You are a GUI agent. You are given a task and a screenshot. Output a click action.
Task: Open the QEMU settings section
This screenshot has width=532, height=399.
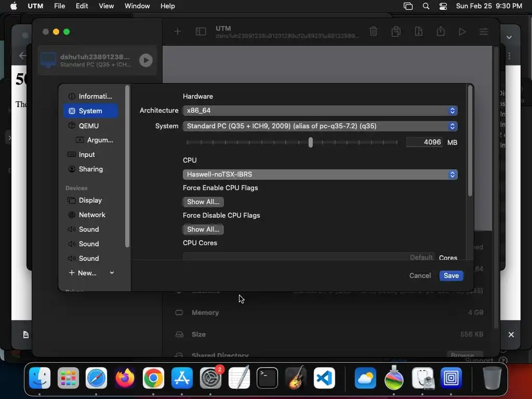(90, 126)
